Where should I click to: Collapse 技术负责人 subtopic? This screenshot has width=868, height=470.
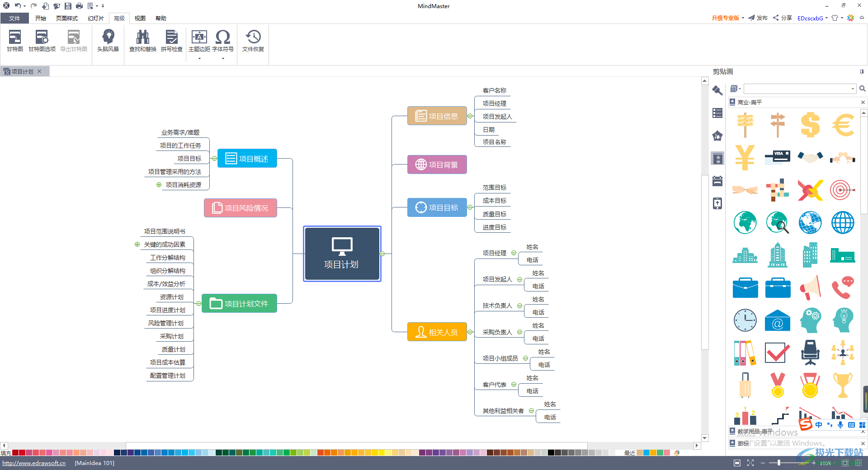[519, 305]
